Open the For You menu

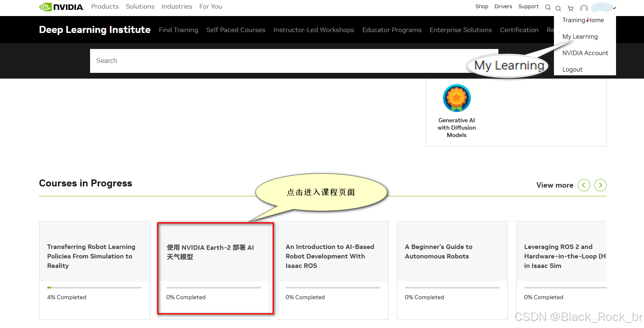coord(211,7)
